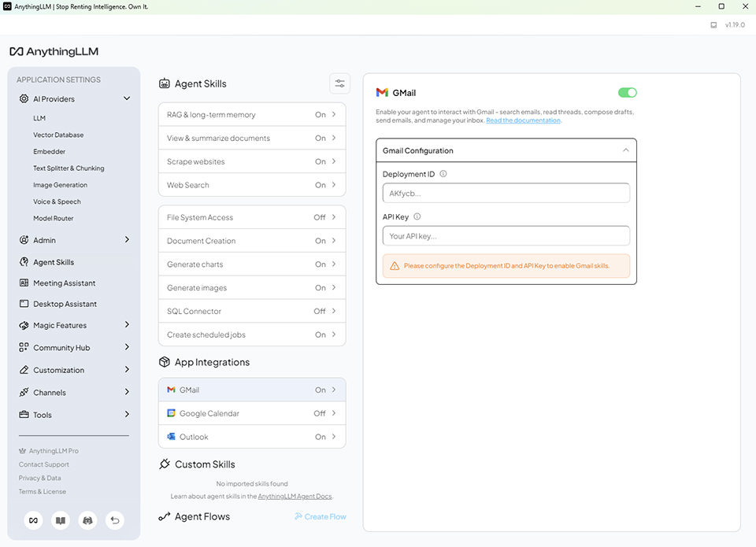Viewport: 756px width, 547px height.
Task: Click Deployment ID info icon
Action: 443,174
